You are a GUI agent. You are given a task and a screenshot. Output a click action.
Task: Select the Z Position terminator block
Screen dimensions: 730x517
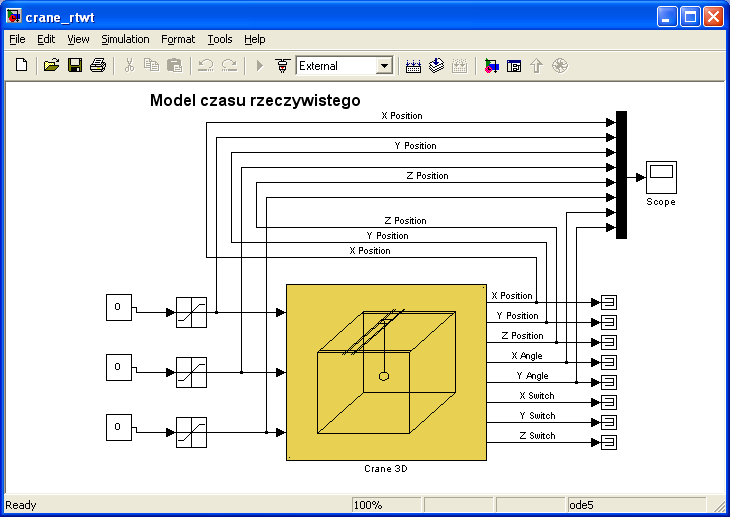(x=609, y=342)
